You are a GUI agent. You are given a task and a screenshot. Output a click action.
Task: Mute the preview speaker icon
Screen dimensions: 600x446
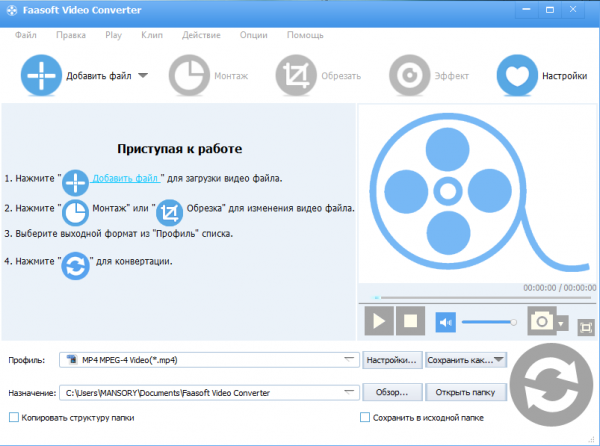445,322
